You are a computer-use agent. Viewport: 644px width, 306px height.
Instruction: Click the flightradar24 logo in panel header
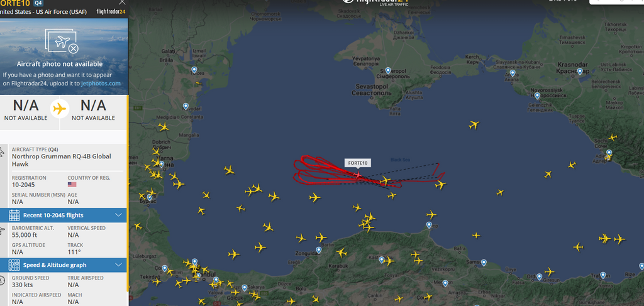point(111,12)
